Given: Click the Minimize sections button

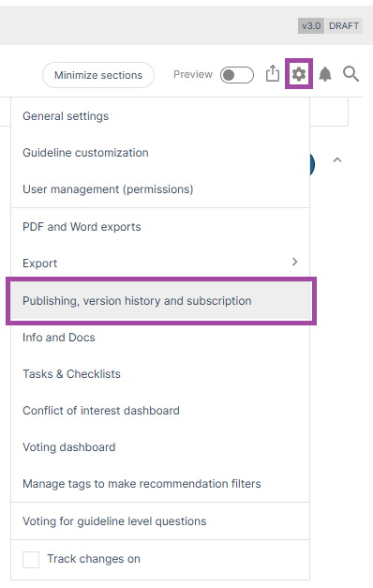Looking at the screenshot, I should 98,75.
